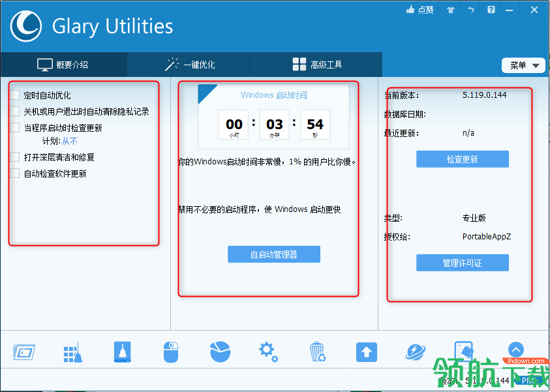Enable 定时自动优化 checkbox
The image size is (550, 392).
pos(15,95)
